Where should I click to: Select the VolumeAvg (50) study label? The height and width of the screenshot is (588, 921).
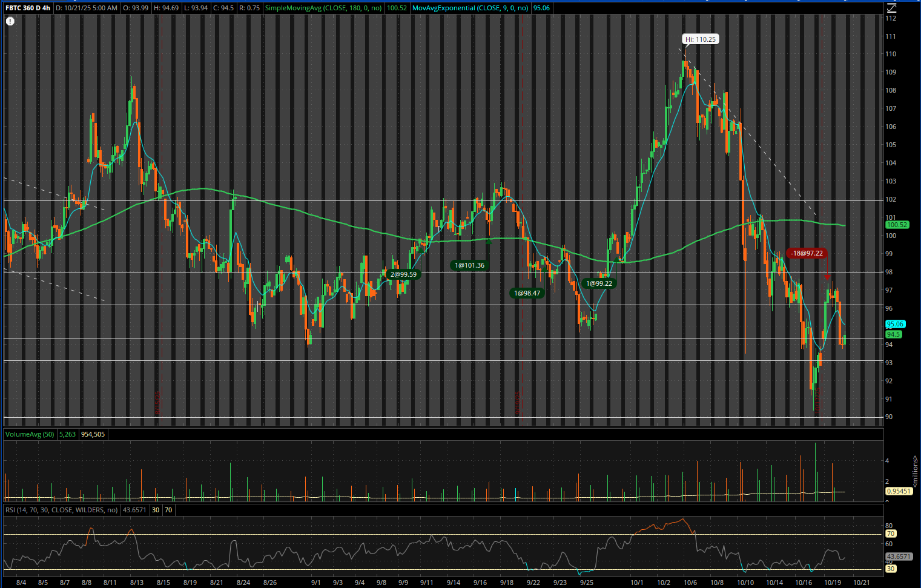tap(30, 434)
